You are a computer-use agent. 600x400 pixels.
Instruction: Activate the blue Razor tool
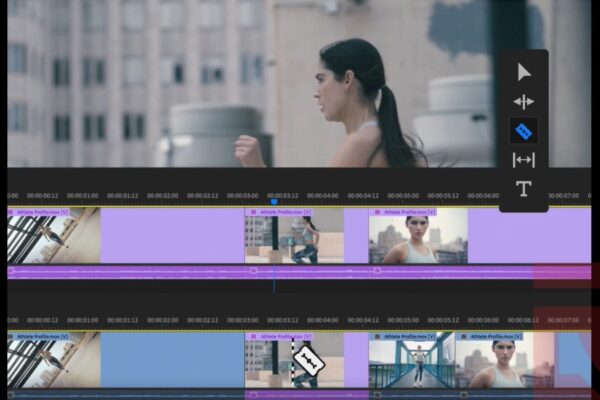tap(523, 131)
